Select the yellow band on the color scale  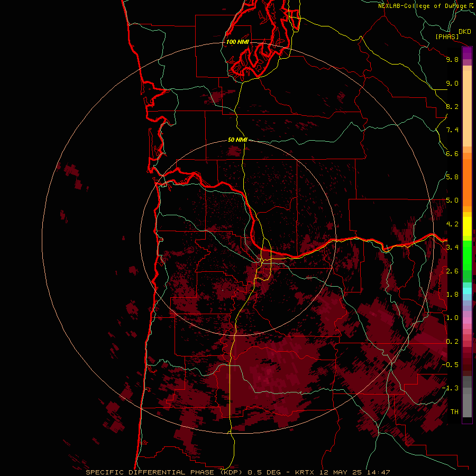click(x=467, y=226)
